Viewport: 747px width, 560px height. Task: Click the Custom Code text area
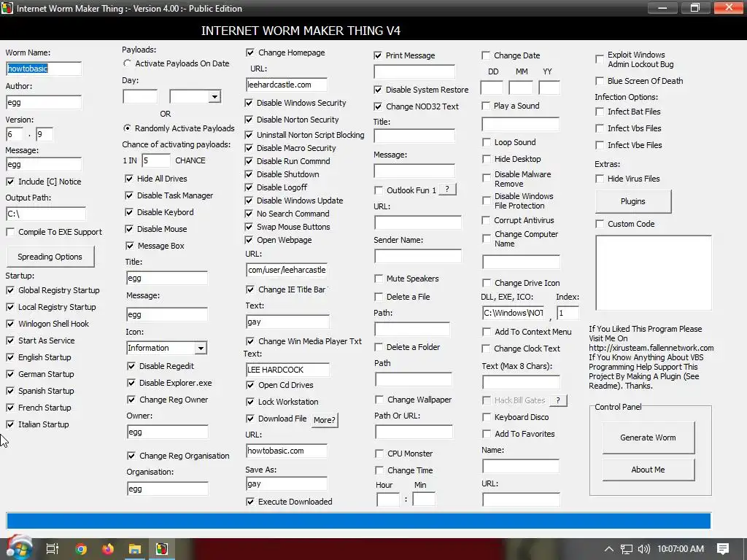pyautogui.click(x=654, y=273)
